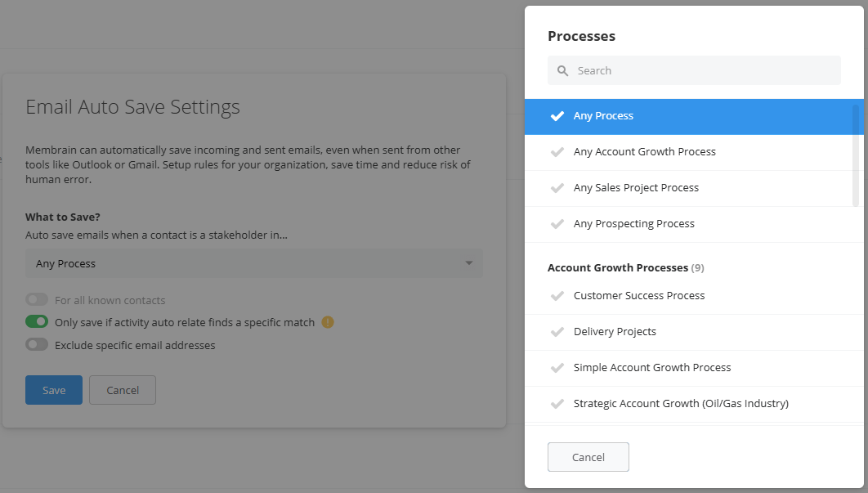
Task: Enable the "For all known contacts" toggle
Action: point(35,299)
